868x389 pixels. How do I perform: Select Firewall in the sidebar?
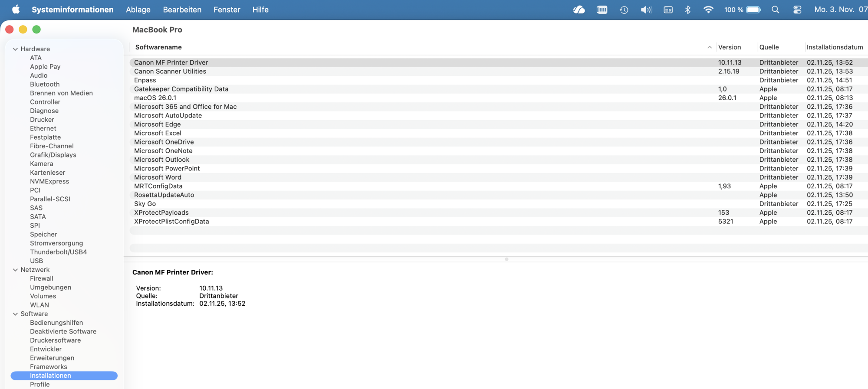click(42, 278)
